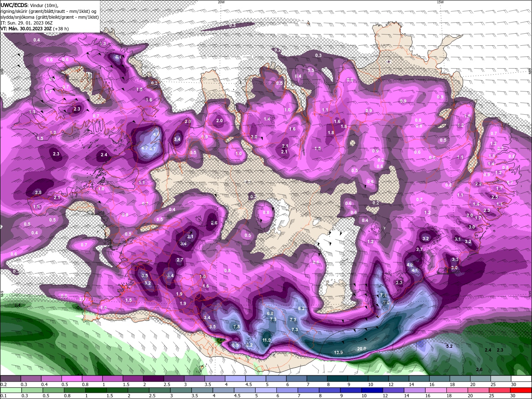The width and height of the screenshot is (532, 399).
Task: Click the grey-blue 3.5 swatch, lower legend row
Action: coord(202,390)
